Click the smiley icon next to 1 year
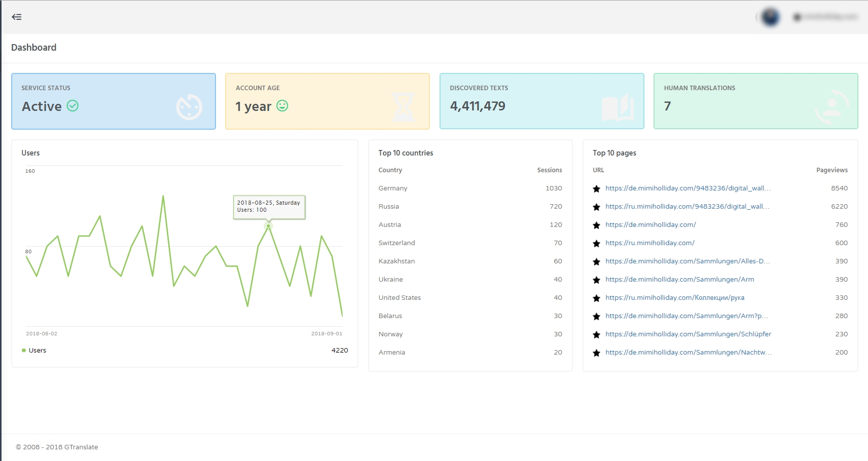Screen dimensions: 868x461 coord(283,106)
